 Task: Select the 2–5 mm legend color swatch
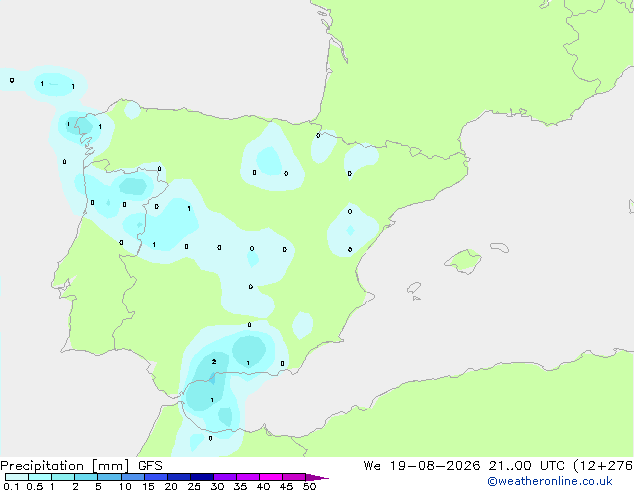pyautogui.click(x=86, y=477)
